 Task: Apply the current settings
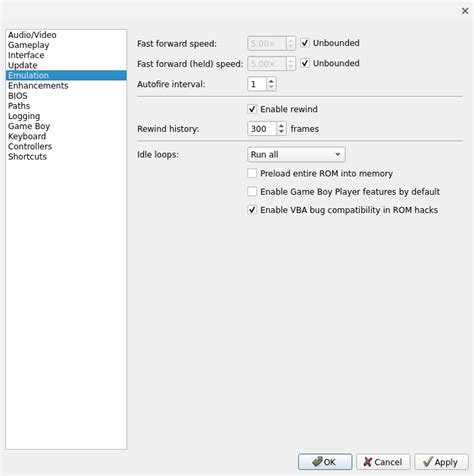pyautogui.click(x=441, y=462)
